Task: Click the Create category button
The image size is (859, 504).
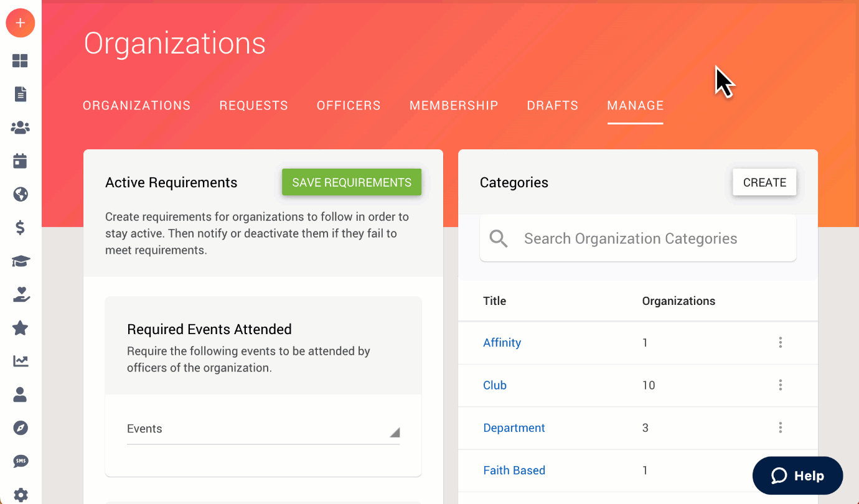Action: click(x=764, y=182)
